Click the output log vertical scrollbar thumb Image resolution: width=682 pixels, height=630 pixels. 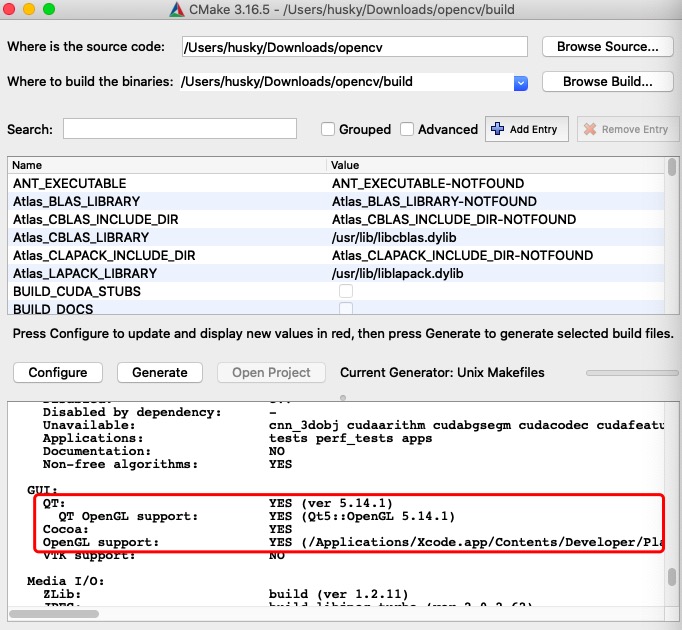click(x=672, y=576)
